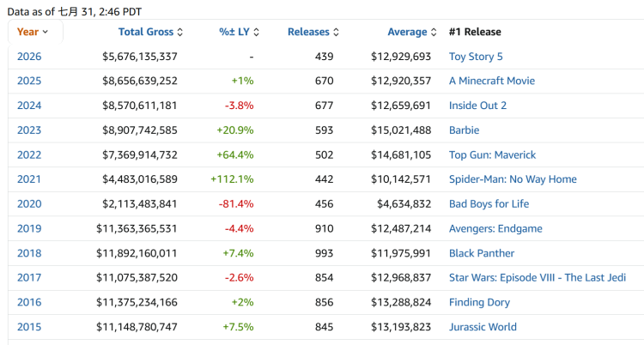644x345 pixels.
Task: Click the sort arrows next to %± LY
Action: (x=256, y=32)
